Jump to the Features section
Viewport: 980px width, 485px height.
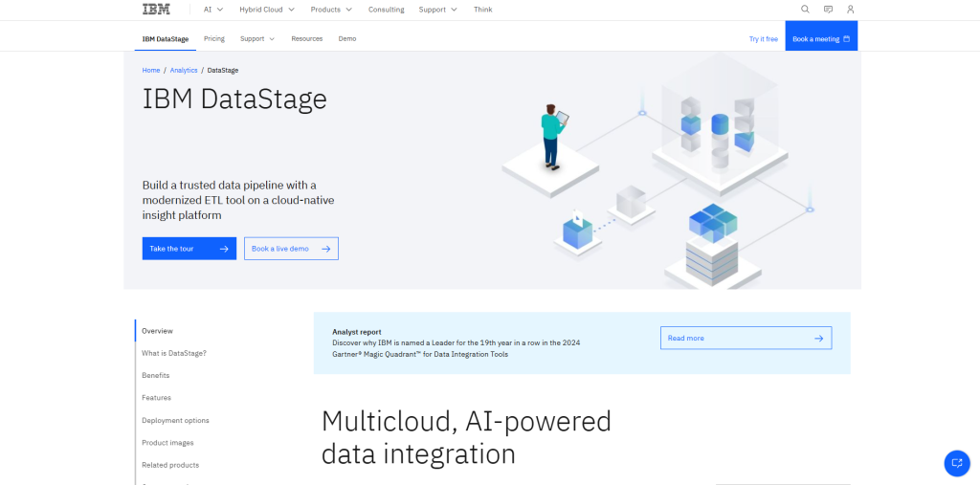pos(156,398)
